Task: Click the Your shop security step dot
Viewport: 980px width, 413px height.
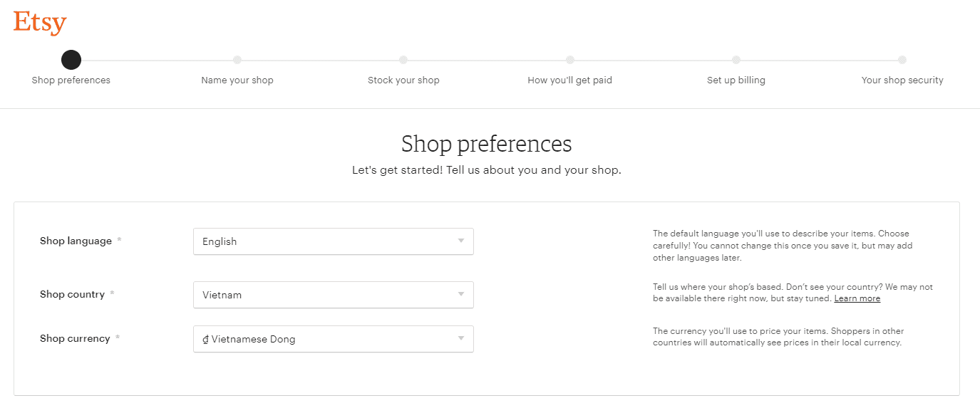Action: tap(902, 60)
